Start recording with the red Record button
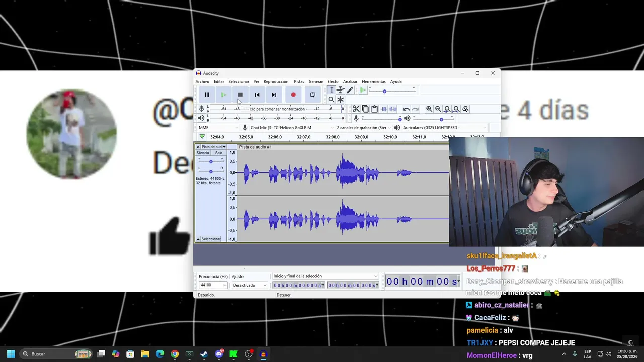The width and height of the screenshot is (644, 362). (x=293, y=95)
